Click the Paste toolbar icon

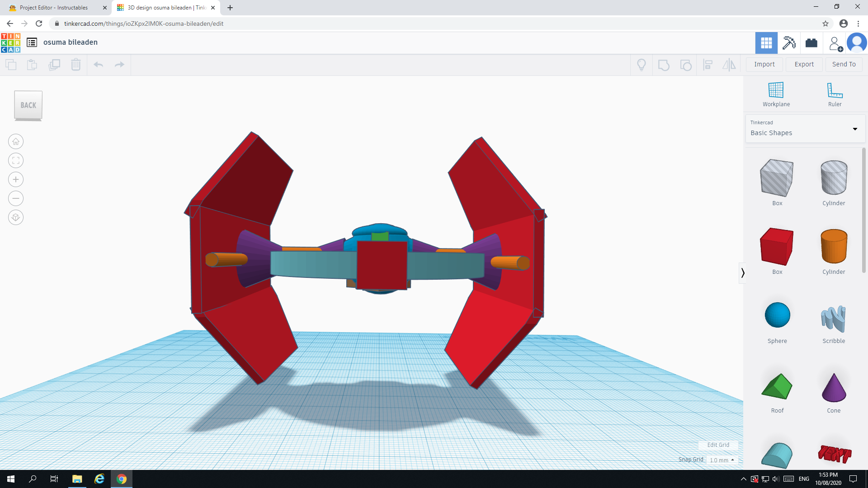click(x=32, y=65)
